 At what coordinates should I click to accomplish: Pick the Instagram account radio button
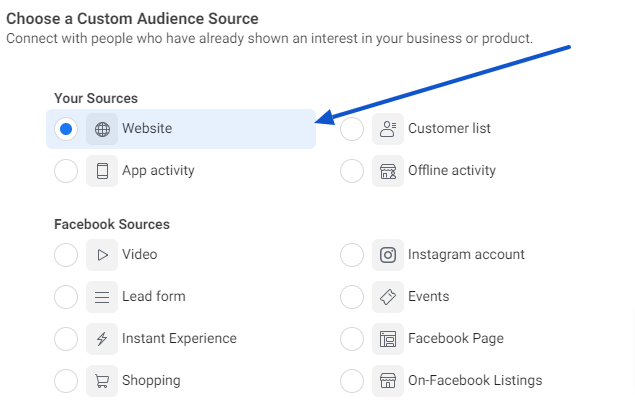[352, 255]
